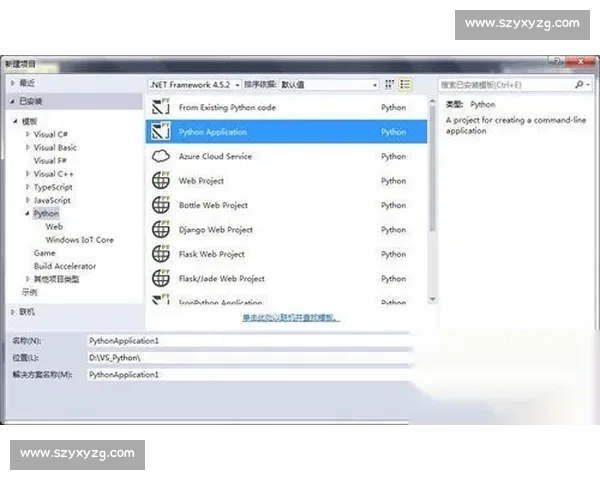Screen dimensions: 600x480
Task: Click the find templates online link
Action: click(290, 317)
